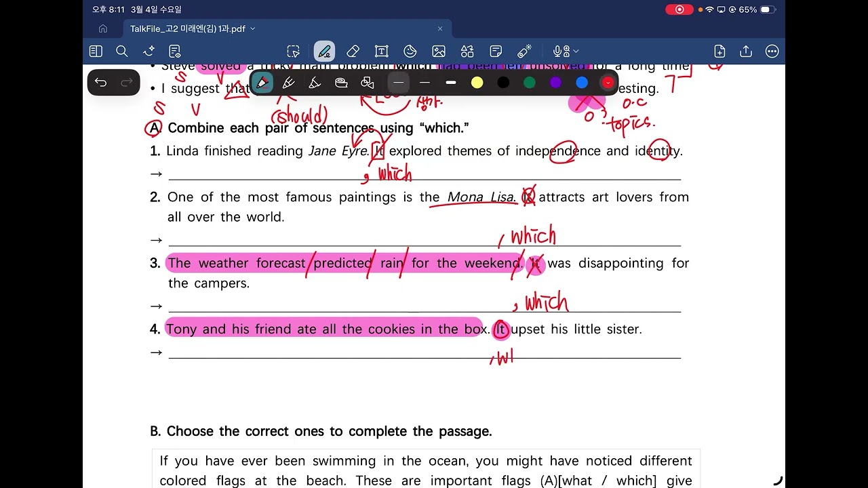Image resolution: width=868 pixels, height=488 pixels.
Task: Add a new page
Action: pyautogui.click(x=719, y=52)
